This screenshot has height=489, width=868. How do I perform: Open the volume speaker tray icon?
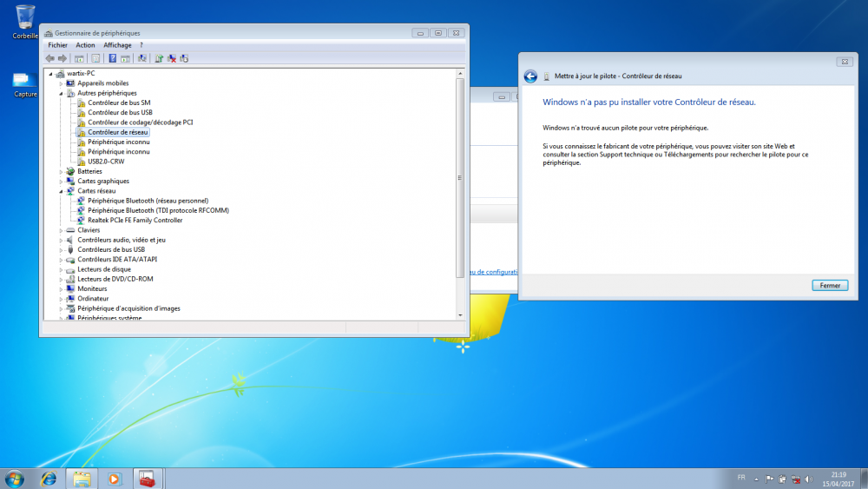pos(809,479)
